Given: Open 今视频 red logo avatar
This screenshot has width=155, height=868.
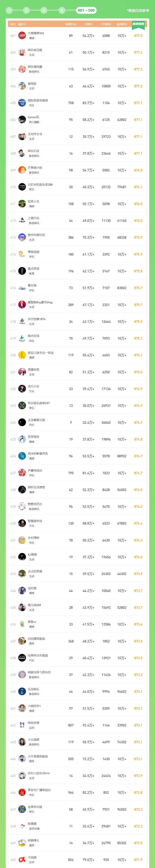Looking at the screenshot, I should (22, 860).
